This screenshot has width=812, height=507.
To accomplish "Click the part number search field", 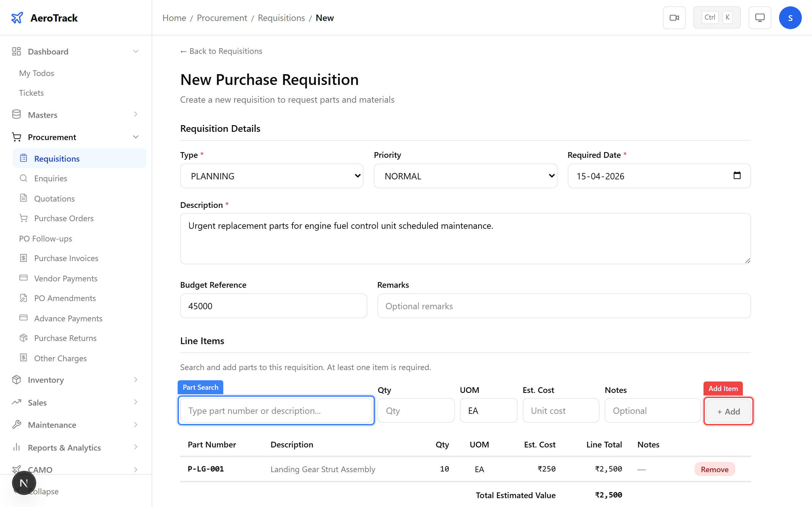I will click(276, 410).
